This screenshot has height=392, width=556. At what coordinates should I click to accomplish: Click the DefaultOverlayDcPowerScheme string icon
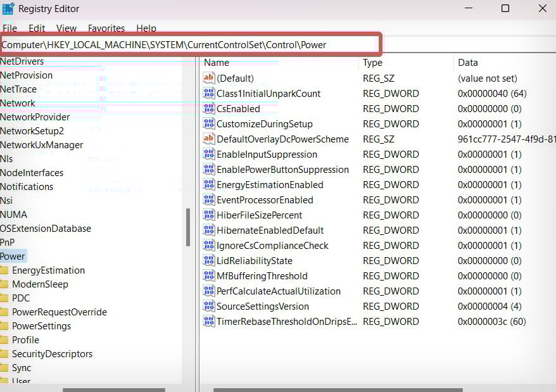pos(209,139)
